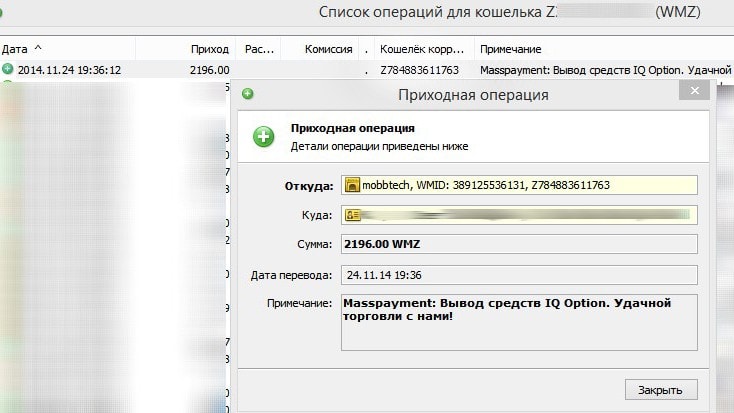Click the Комиссия column header
The height and width of the screenshot is (413, 734).
328,49
